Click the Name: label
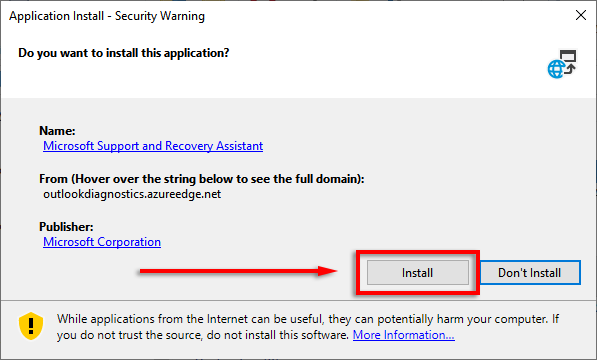The width and height of the screenshot is (597, 360). (x=57, y=131)
